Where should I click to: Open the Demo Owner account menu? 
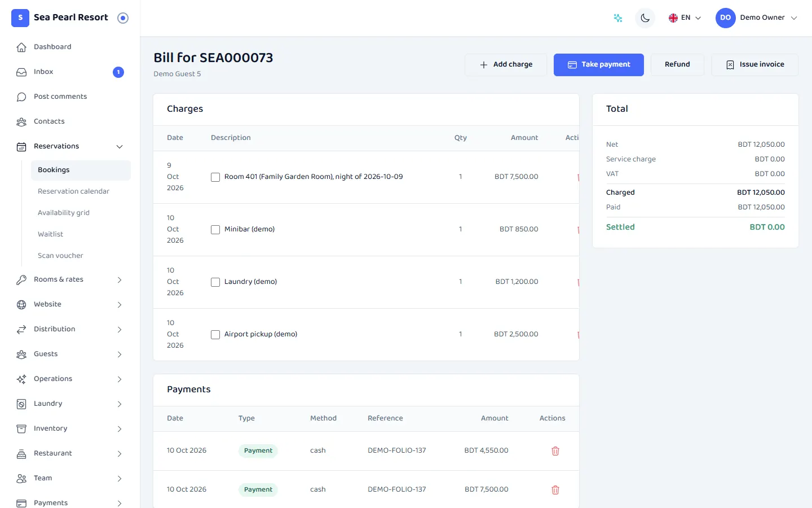tap(757, 18)
